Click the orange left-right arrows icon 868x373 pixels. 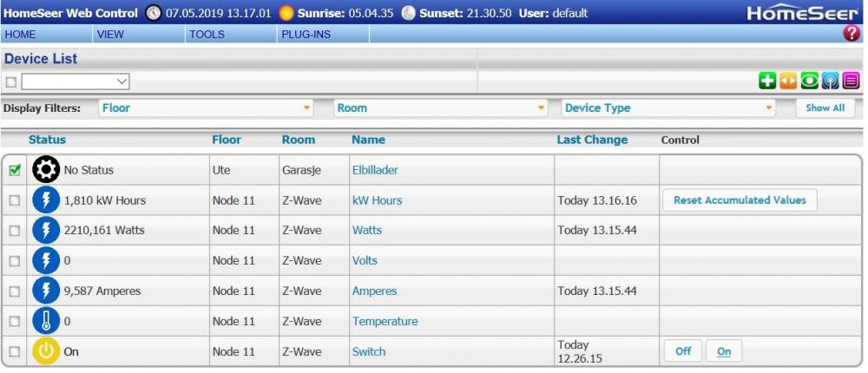click(788, 81)
